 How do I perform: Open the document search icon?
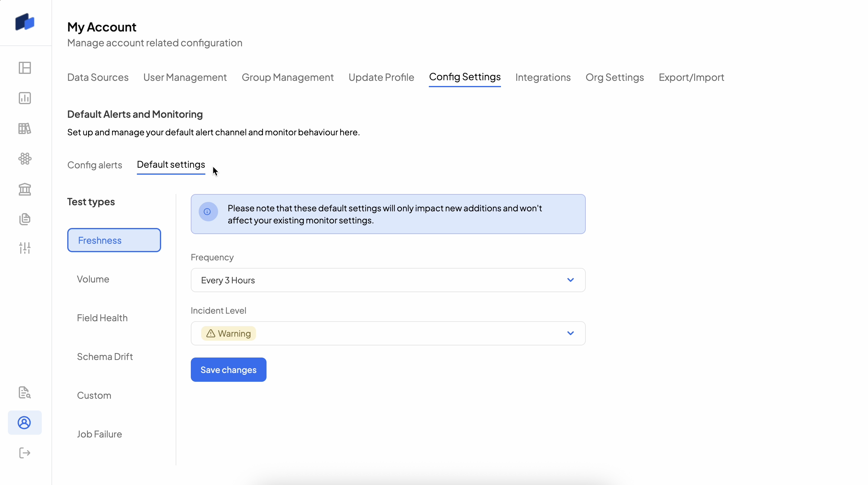25,392
